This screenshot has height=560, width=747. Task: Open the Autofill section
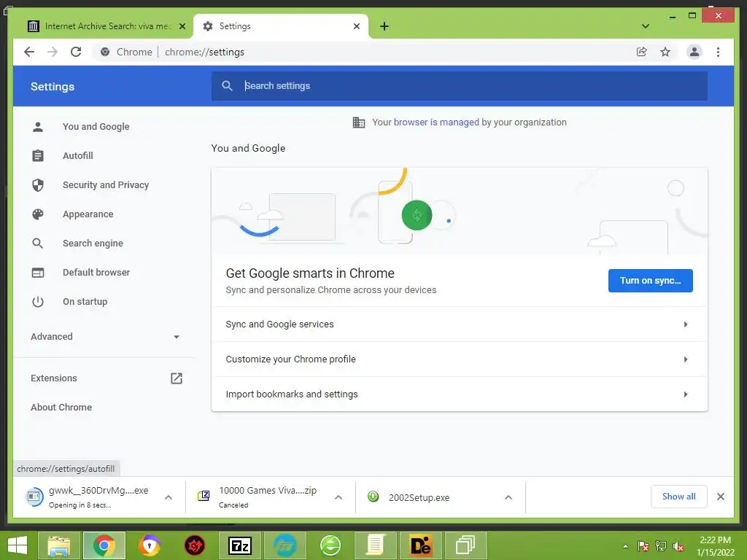(77, 156)
